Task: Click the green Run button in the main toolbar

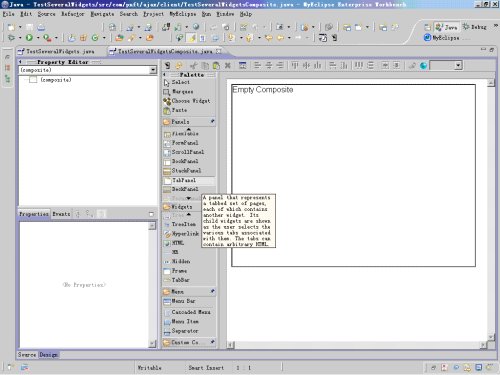Action: (x=29, y=38)
